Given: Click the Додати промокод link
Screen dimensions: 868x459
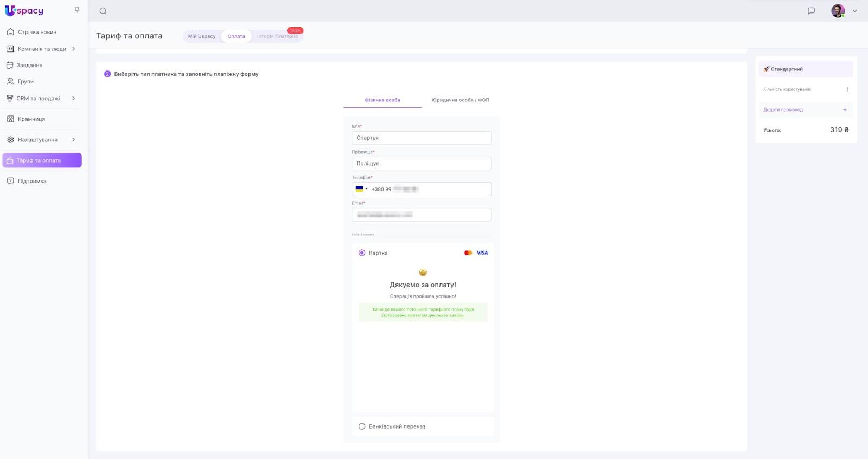Looking at the screenshot, I should coord(783,110).
